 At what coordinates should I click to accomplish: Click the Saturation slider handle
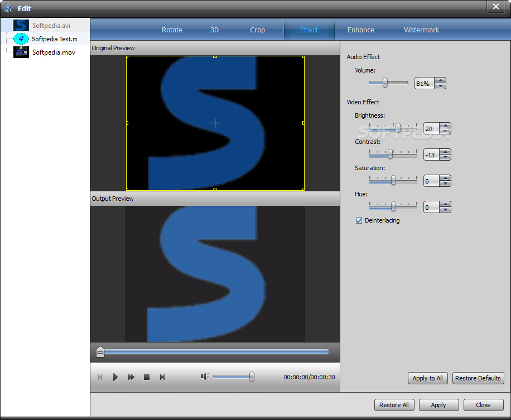(x=393, y=180)
